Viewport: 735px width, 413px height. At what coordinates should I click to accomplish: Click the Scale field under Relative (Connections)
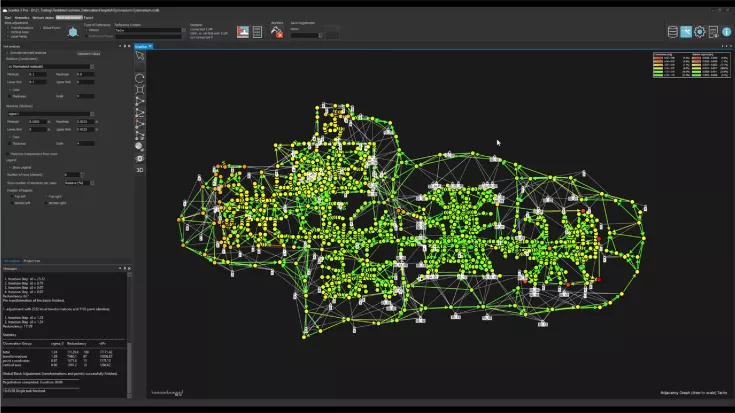[85, 96]
